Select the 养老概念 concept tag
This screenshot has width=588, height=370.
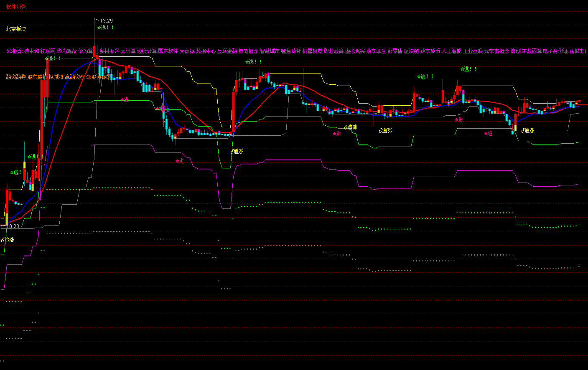tap(249, 51)
